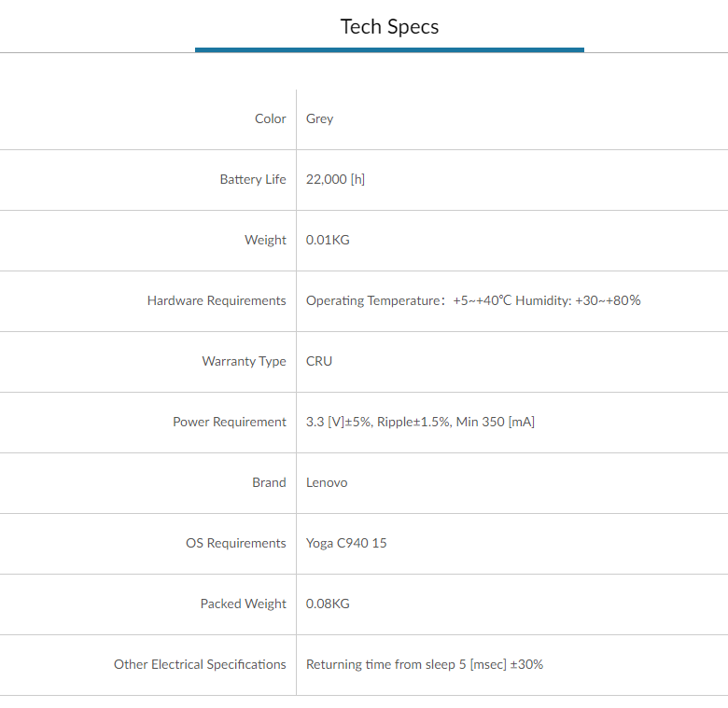This screenshot has width=728, height=708.
Task: Select the Battery Life label
Action: (x=253, y=179)
